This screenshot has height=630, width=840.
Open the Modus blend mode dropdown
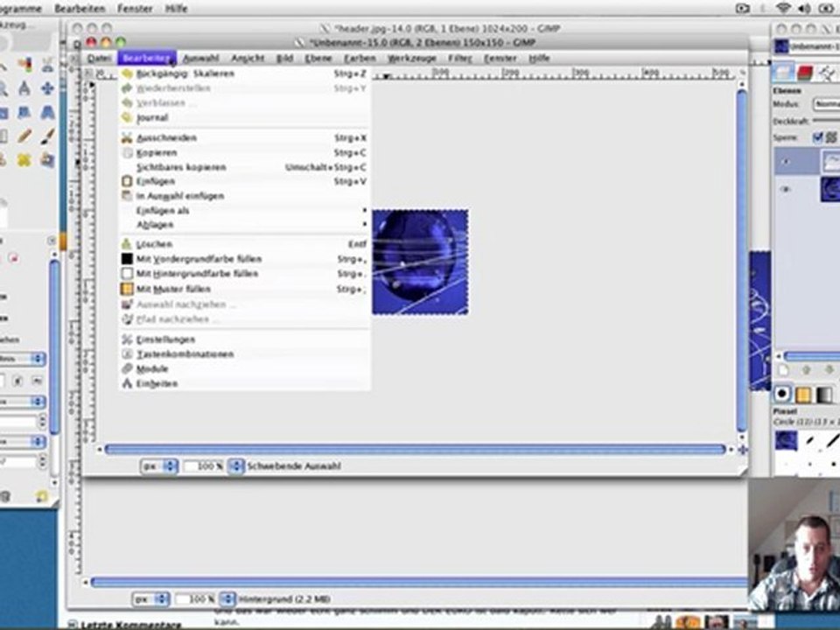pos(826,104)
